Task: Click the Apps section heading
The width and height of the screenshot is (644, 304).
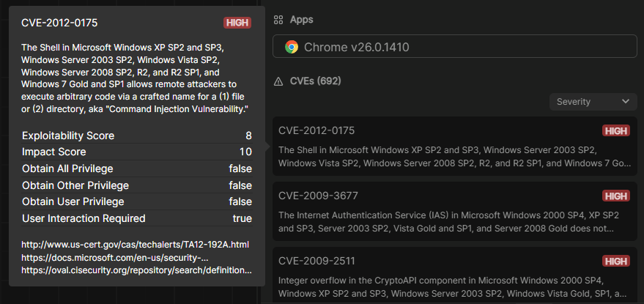Action: pos(301,20)
